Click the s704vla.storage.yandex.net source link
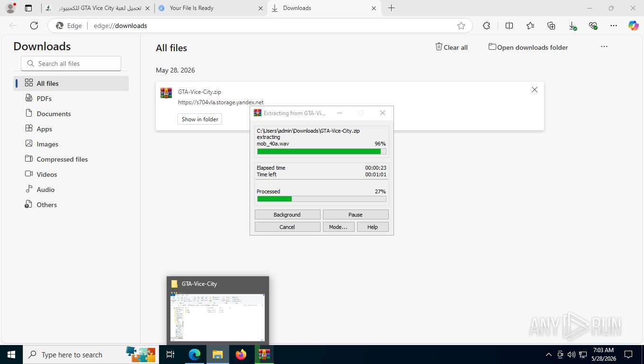The height and width of the screenshot is (364, 644). [x=221, y=102]
